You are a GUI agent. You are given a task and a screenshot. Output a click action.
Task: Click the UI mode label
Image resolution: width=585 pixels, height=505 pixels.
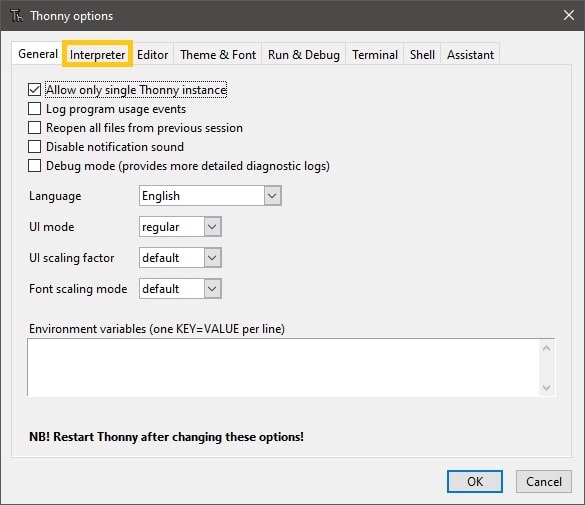[51, 227]
